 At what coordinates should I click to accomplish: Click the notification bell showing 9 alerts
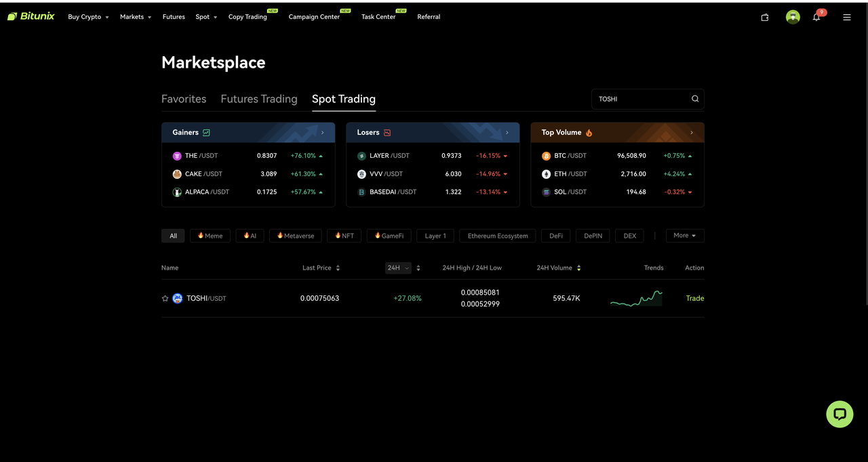coord(816,18)
